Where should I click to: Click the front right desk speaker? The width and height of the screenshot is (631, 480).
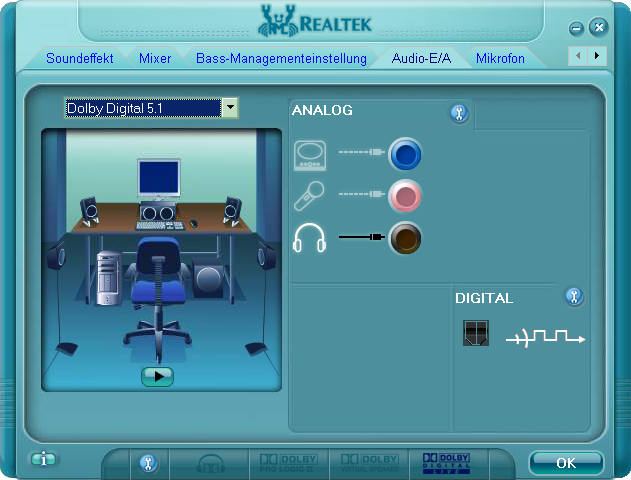point(233,212)
